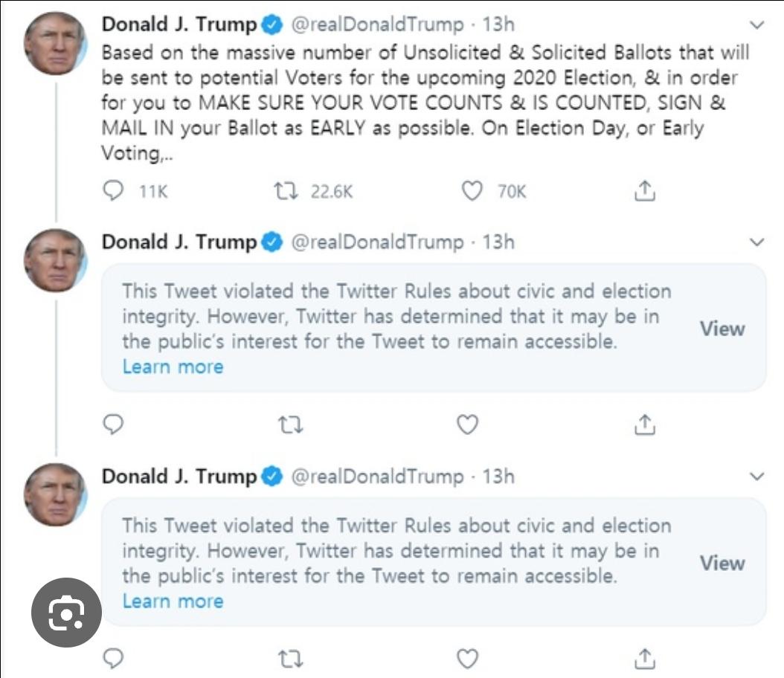
Task: Reply to the first tweet about ballots
Action: pos(113,191)
